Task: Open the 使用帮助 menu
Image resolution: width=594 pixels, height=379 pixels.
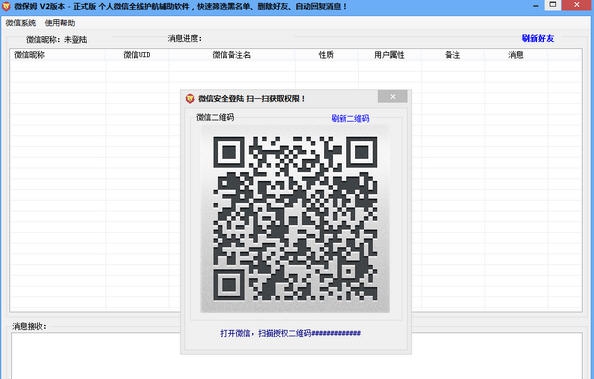Action: pyautogui.click(x=60, y=23)
